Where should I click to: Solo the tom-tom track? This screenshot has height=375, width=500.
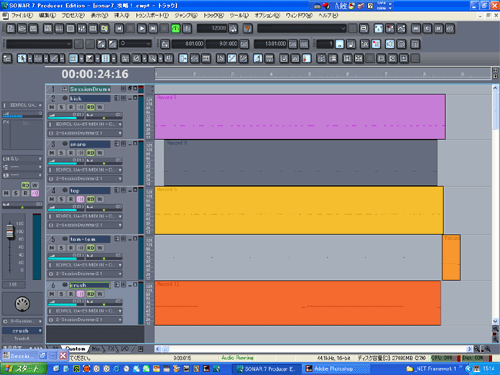(x=61, y=248)
